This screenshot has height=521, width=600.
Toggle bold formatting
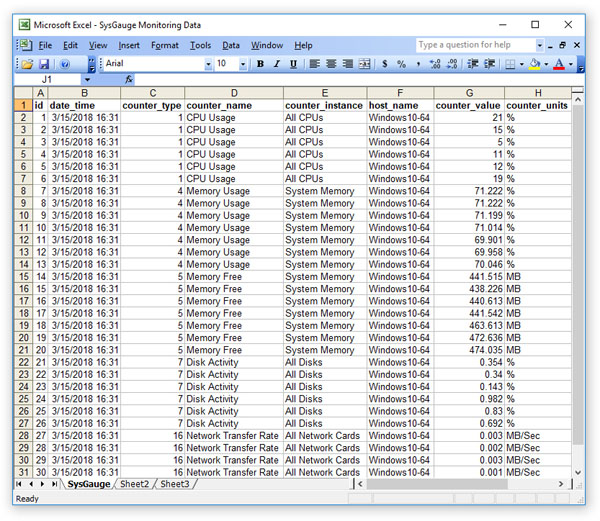coord(260,64)
